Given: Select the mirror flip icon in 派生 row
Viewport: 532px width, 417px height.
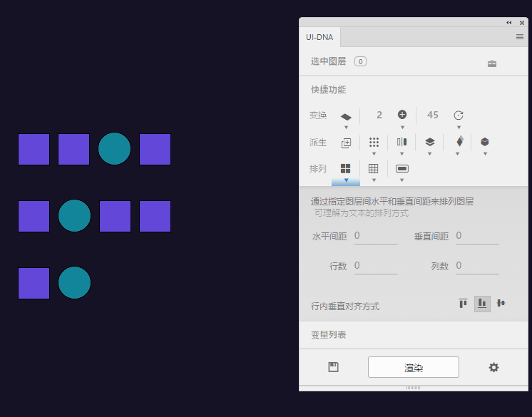Looking at the screenshot, I should pos(401,142).
